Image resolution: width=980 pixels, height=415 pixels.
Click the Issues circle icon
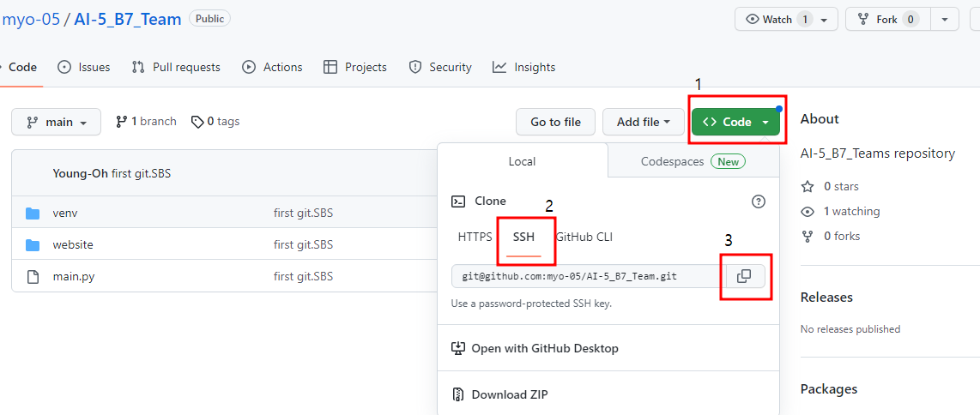pyautogui.click(x=64, y=67)
